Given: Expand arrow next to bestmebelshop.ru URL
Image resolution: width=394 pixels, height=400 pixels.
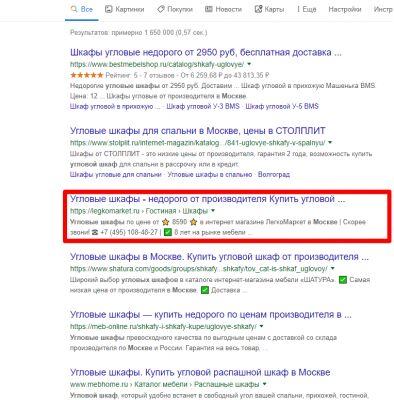Looking at the screenshot, I should tap(249, 64).
